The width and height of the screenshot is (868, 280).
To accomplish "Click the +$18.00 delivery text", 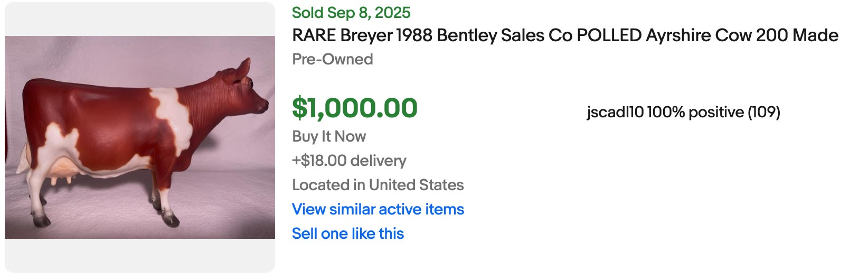I will point(349,161).
